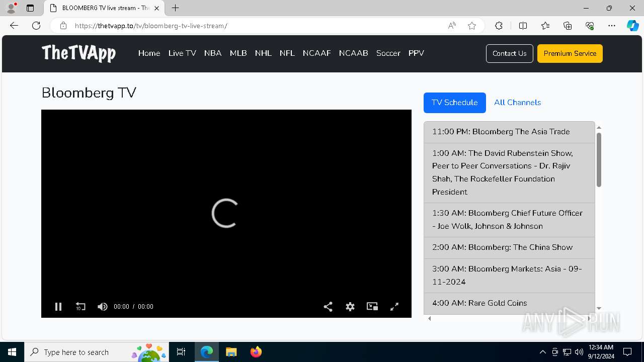Go back to previous page

click(14, 26)
